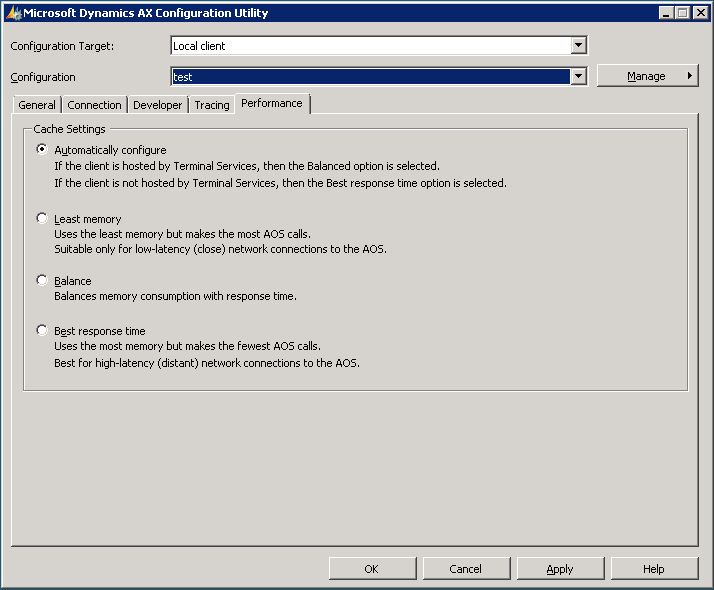Confirm with the OK button

[x=372, y=569]
